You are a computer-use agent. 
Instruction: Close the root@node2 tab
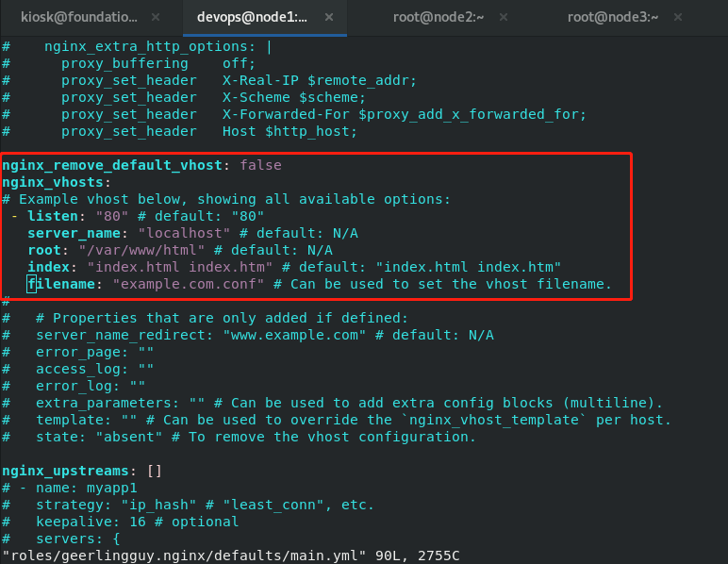[504, 17]
